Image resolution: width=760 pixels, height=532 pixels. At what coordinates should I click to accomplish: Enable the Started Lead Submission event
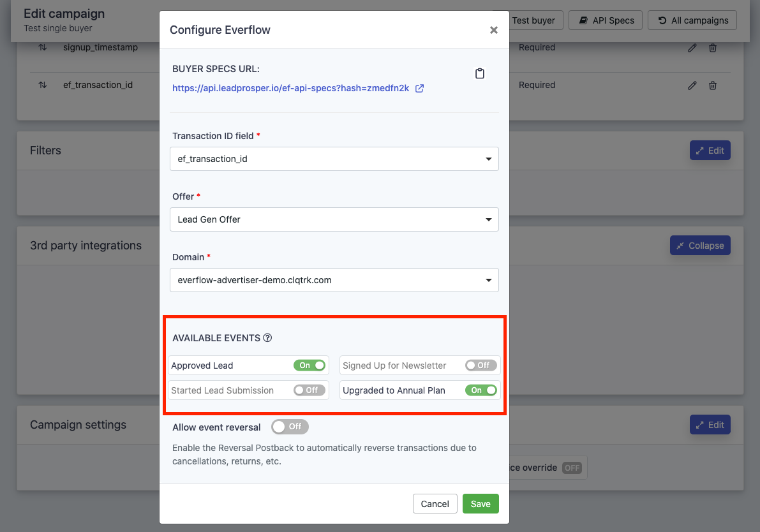(x=309, y=390)
